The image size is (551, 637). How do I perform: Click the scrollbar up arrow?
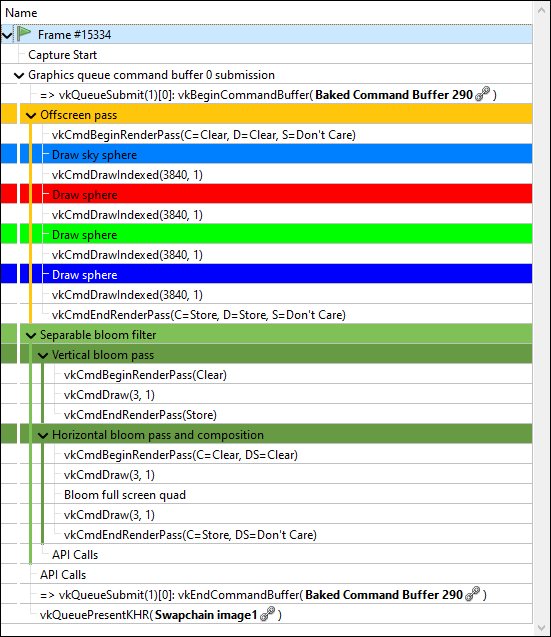(541, 11)
